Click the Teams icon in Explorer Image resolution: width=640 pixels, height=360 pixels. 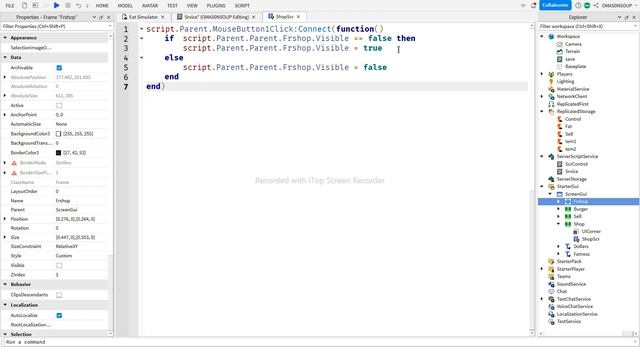click(x=551, y=276)
